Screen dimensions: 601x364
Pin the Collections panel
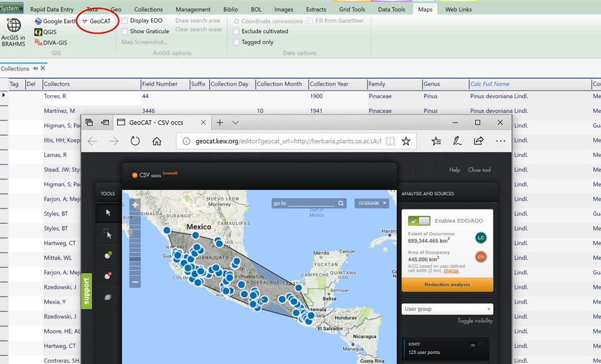tap(35, 68)
